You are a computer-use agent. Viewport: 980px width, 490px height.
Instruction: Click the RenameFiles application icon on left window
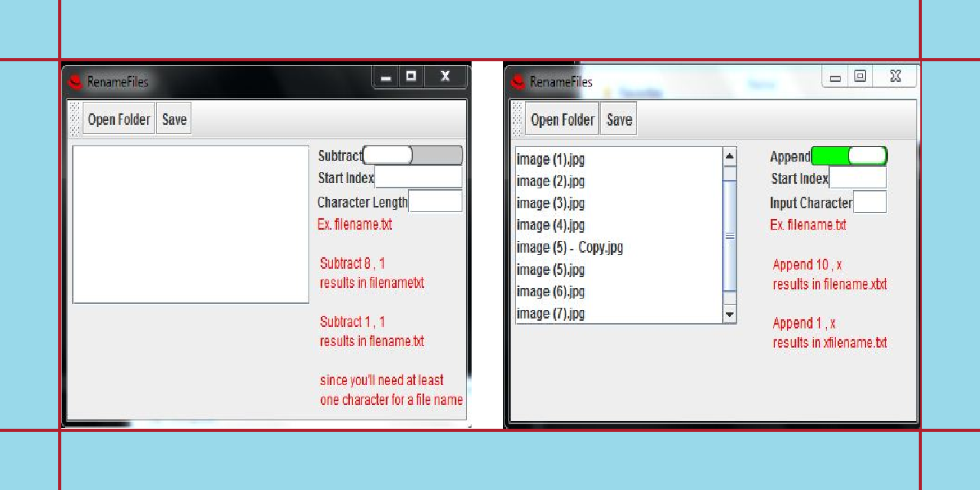77,81
